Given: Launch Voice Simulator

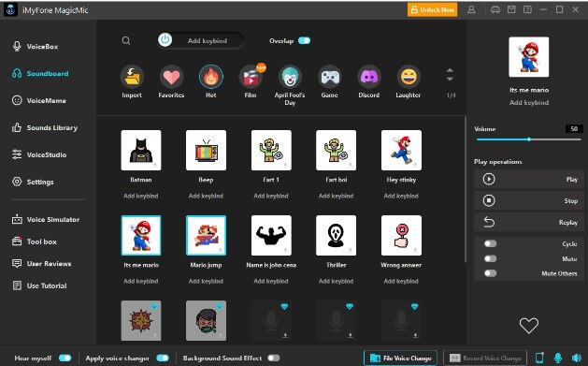Looking at the screenshot, I should click(46, 219).
